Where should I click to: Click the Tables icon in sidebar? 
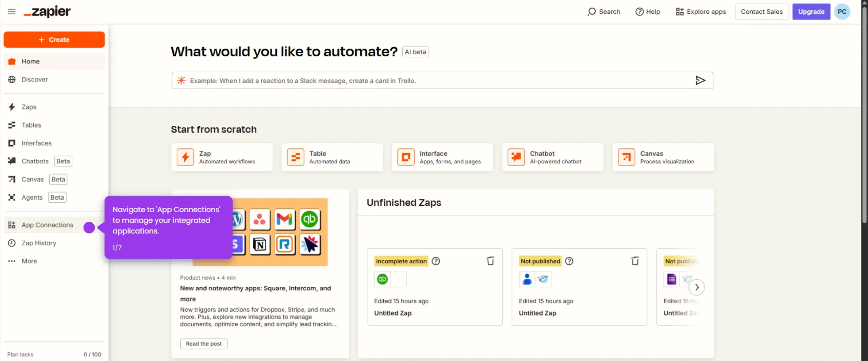coord(12,125)
